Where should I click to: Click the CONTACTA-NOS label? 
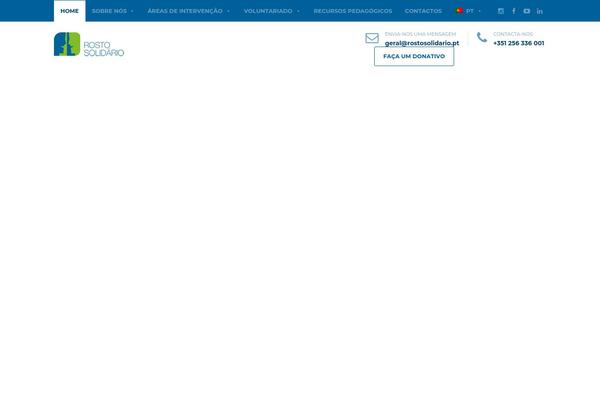(x=513, y=34)
